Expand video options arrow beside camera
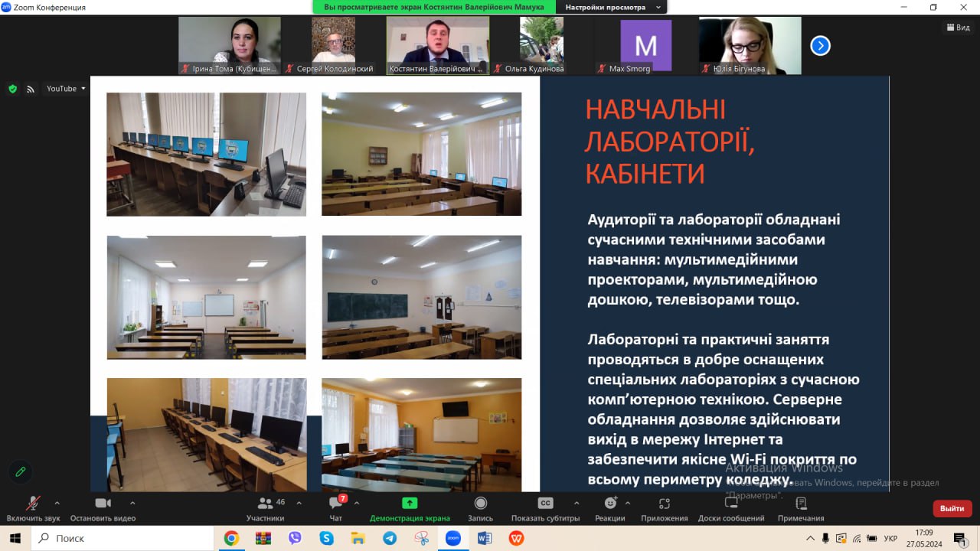 (132, 503)
